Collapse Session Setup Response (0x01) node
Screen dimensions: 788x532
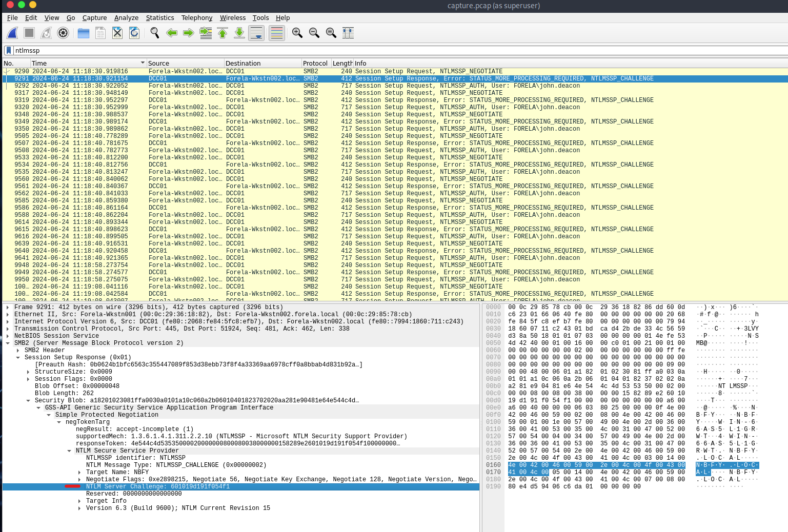18,357
